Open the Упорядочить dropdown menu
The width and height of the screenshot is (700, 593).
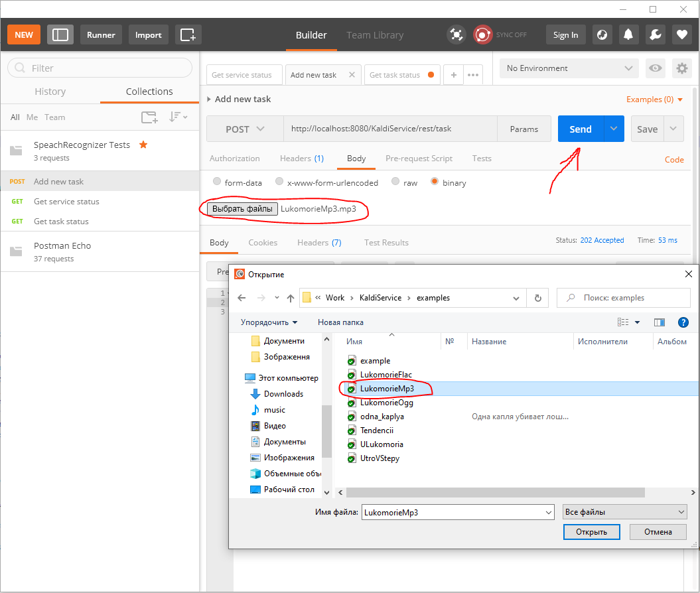[269, 322]
